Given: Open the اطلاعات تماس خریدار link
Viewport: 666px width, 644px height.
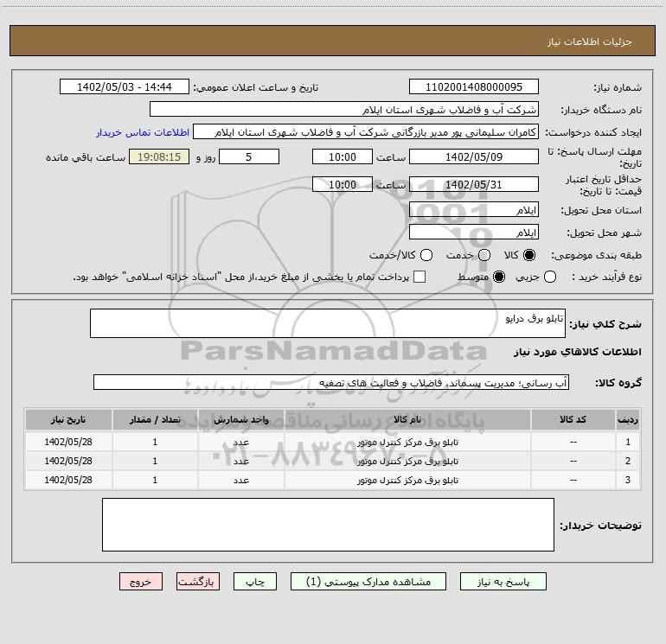Looking at the screenshot, I should pos(143,132).
